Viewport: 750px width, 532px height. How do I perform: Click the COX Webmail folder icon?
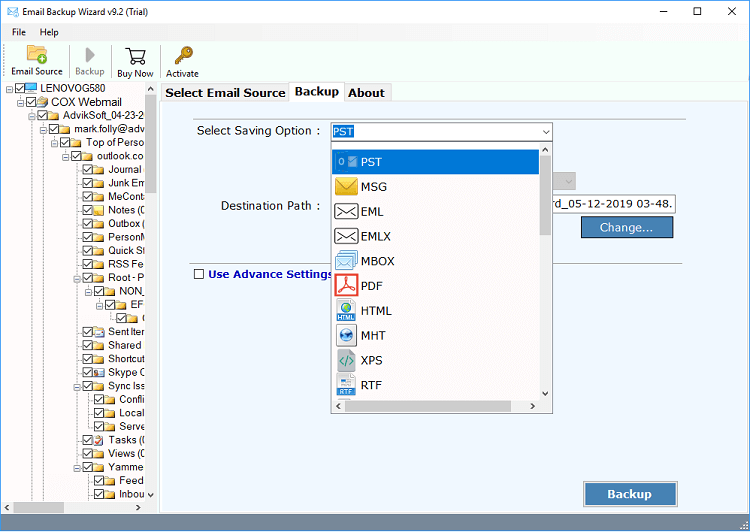tap(43, 102)
